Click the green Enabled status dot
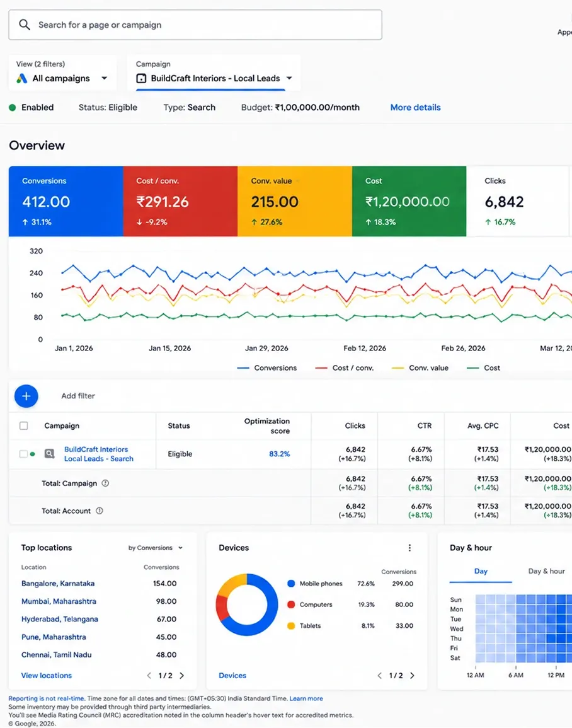This screenshot has height=728, width=572. tap(13, 108)
